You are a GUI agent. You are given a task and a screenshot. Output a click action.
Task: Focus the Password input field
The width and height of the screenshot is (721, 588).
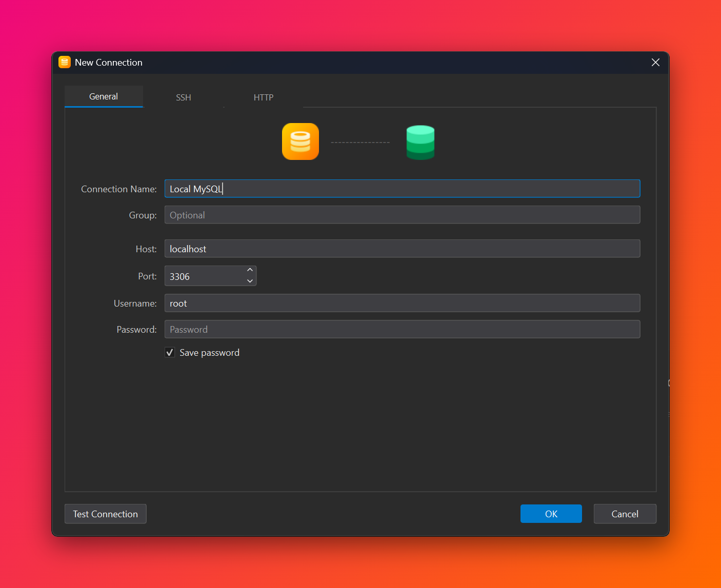pos(403,329)
